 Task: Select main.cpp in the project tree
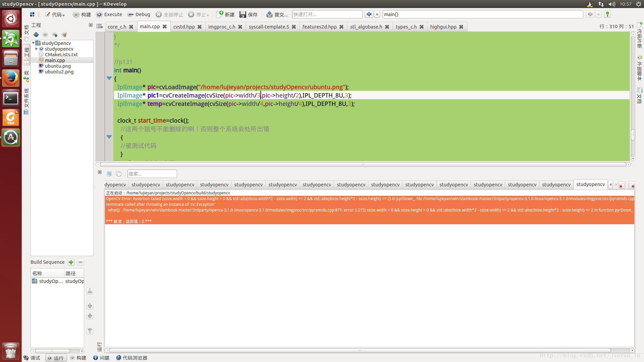pos(55,60)
